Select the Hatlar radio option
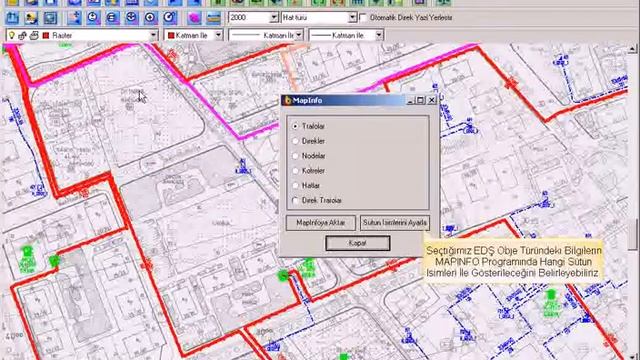The image size is (640, 360). click(295, 185)
